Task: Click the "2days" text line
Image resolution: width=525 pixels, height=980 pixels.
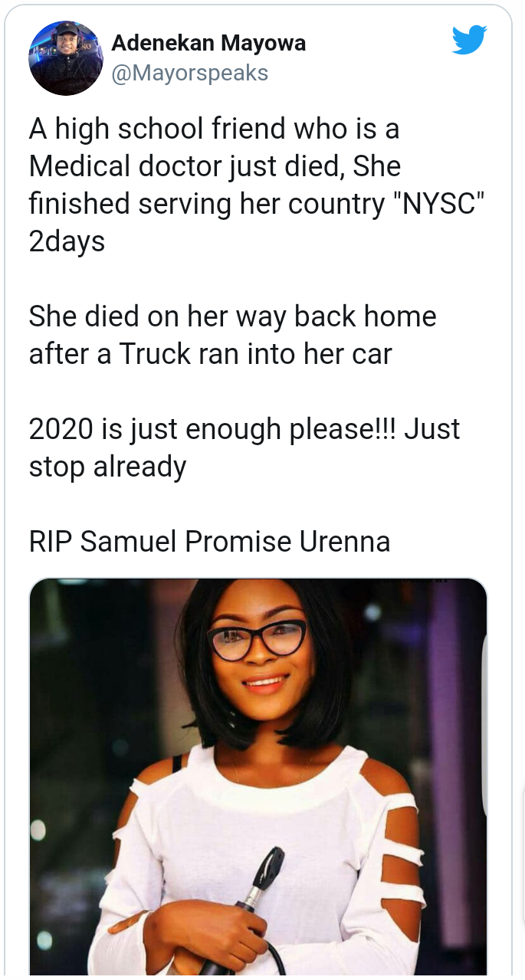Action: tap(67, 242)
